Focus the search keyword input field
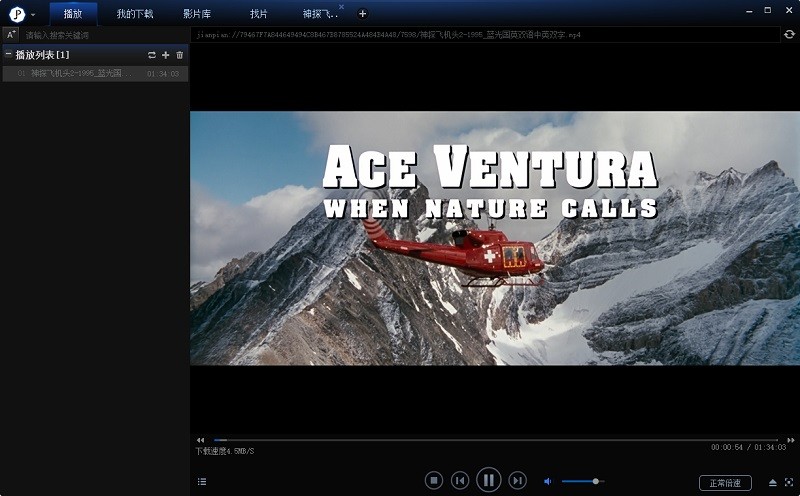Image resolution: width=800 pixels, height=496 pixels. point(105,35)
